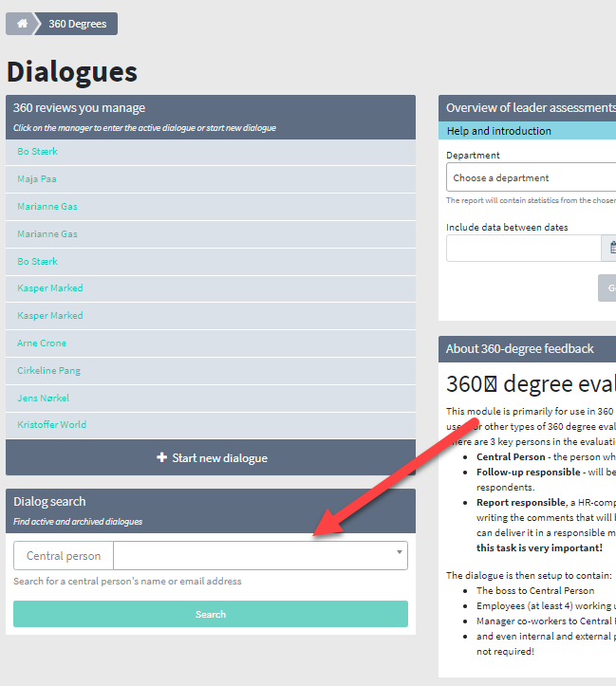The height and width of the screenshot is (686, 616).
Task: Click the Start new dialogue button
Action: pos(211,458)
